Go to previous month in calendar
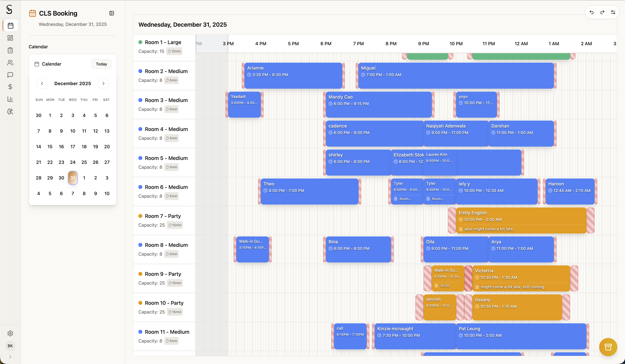The height and width of the screenshot is (364, 625). [x=42, y=84]
